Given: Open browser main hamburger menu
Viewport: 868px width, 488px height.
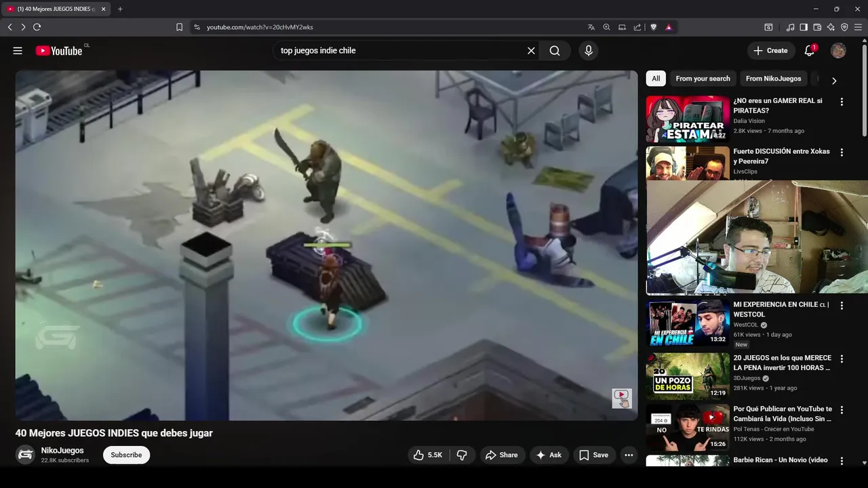Looking at the screenshot, I should (x=858, y=27).
